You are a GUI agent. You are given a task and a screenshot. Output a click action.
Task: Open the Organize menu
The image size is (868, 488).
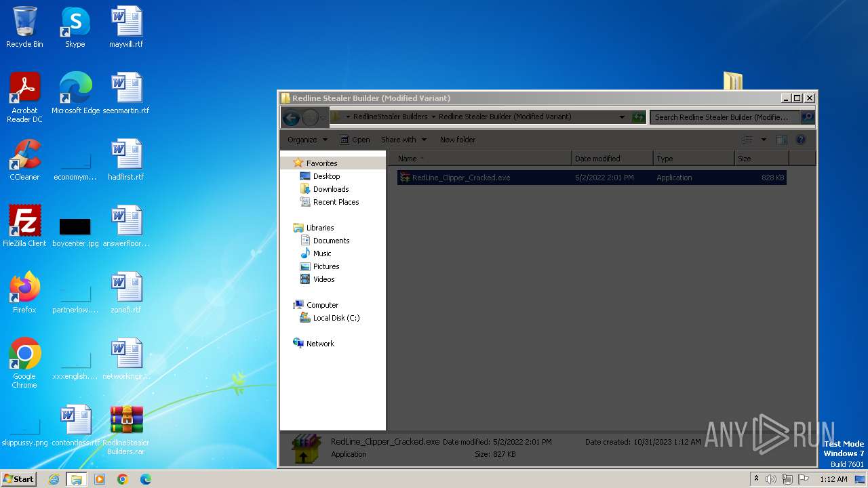(x=307, y=140)
